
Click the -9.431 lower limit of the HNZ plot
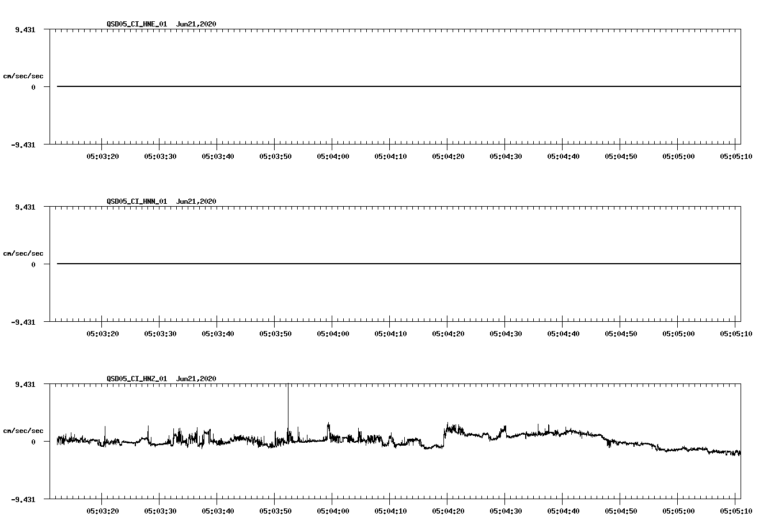24,500
